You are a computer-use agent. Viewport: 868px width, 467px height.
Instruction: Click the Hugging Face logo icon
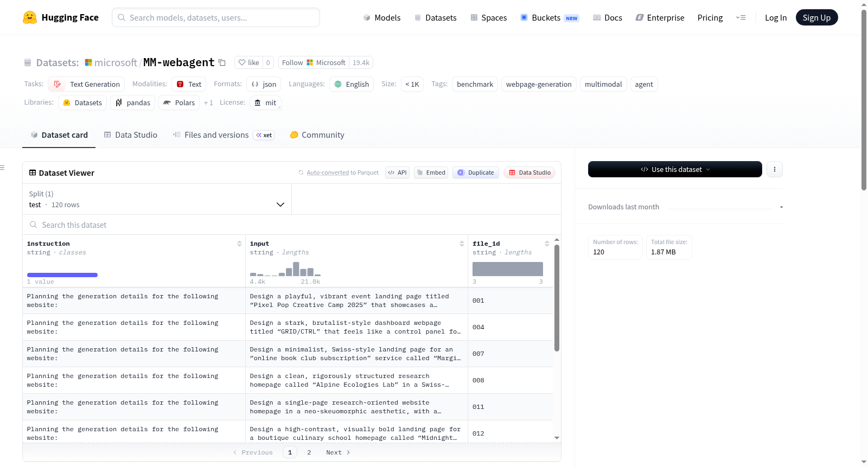point(30,17)
